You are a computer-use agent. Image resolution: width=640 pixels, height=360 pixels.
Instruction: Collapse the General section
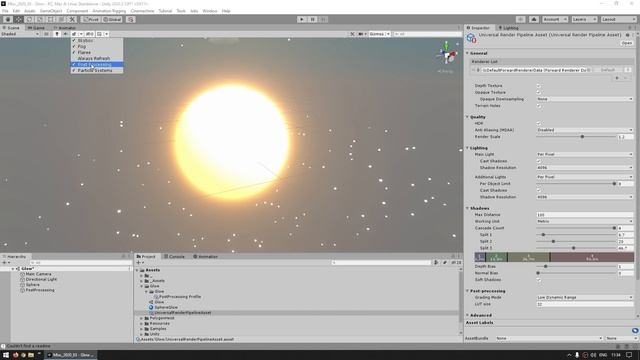pyautogui.click(x=468, y=53)
